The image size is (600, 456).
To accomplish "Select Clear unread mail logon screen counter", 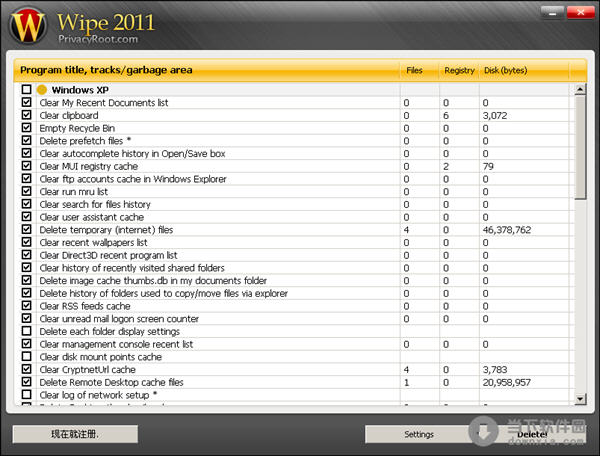I will click(295, 319).
